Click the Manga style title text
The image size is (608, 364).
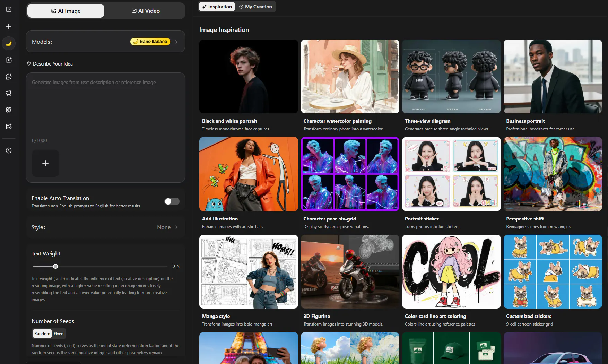(216, 316)
